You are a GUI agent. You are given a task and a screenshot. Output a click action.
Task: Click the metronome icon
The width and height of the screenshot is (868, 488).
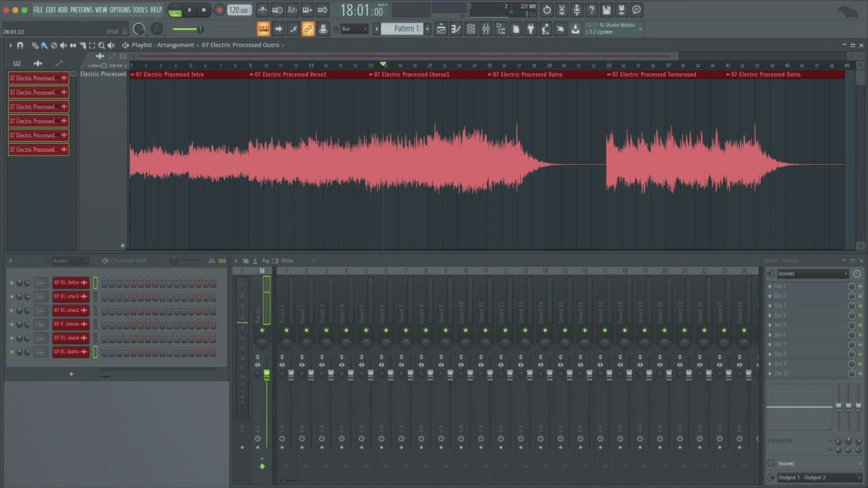click(261, 10)
